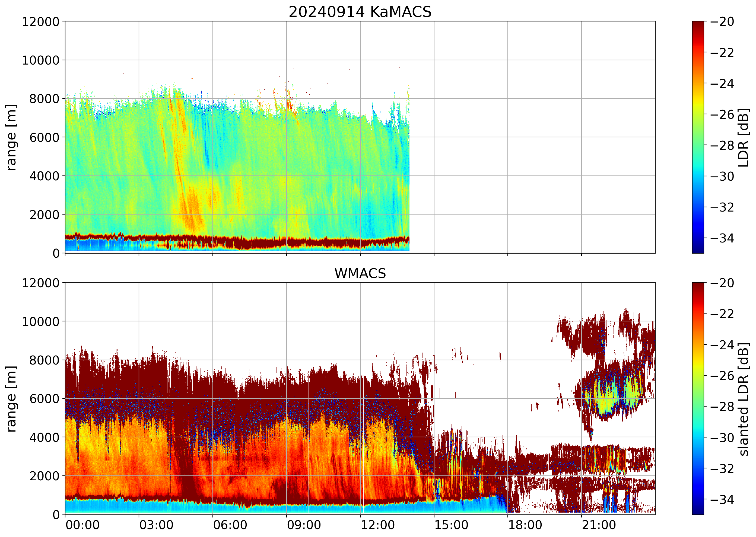
Task: Click the 21:00 time axis label
Action: click(599, 525)
